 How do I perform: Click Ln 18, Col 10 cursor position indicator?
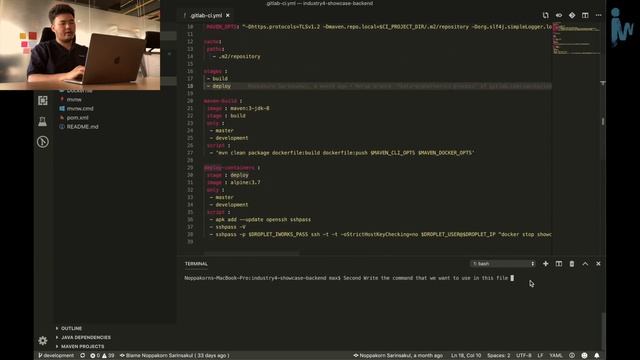click(x=466, y=356)
